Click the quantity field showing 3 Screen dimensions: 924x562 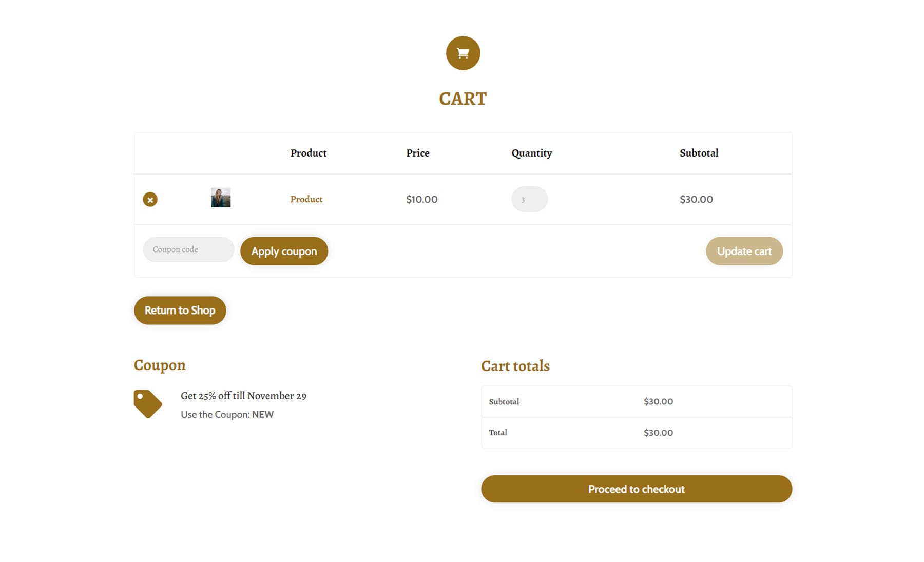[x=529, y=199]
